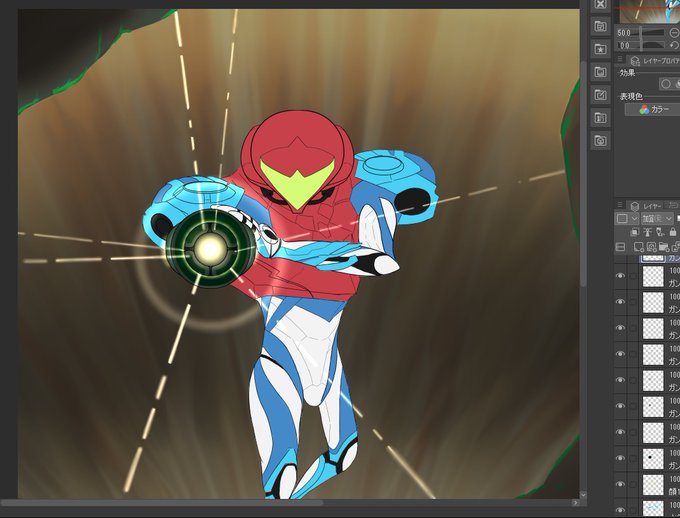Tick the checkbox beside the tiny dot layer
680x518 pixels.
tap(633, 406)
